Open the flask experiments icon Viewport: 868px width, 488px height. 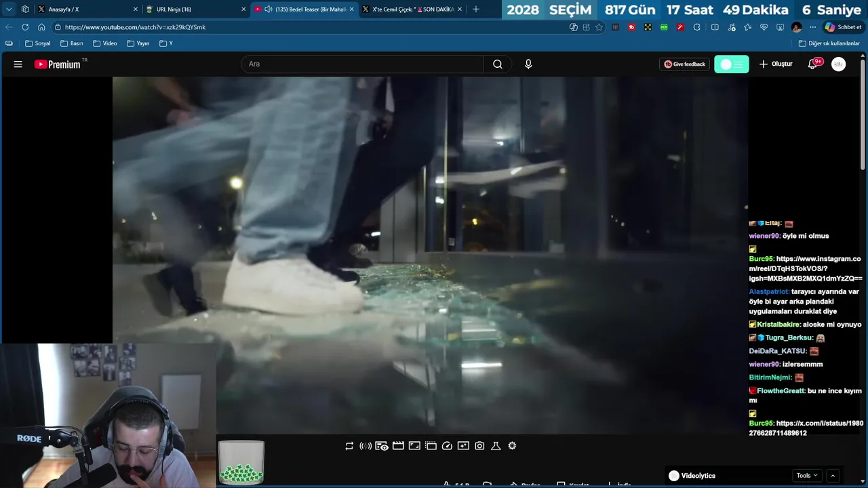496,446
